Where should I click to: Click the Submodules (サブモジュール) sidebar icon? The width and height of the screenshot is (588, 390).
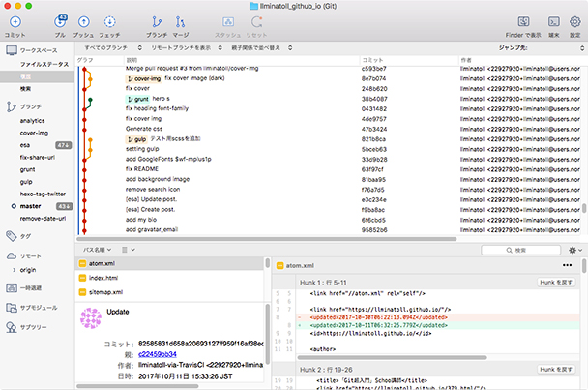click(x=12, y=308)
